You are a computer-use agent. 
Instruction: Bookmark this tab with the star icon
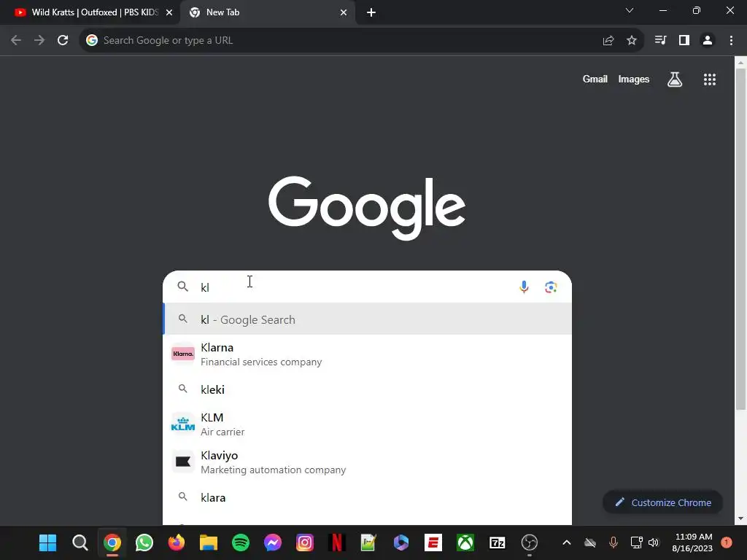coord(632,41)
